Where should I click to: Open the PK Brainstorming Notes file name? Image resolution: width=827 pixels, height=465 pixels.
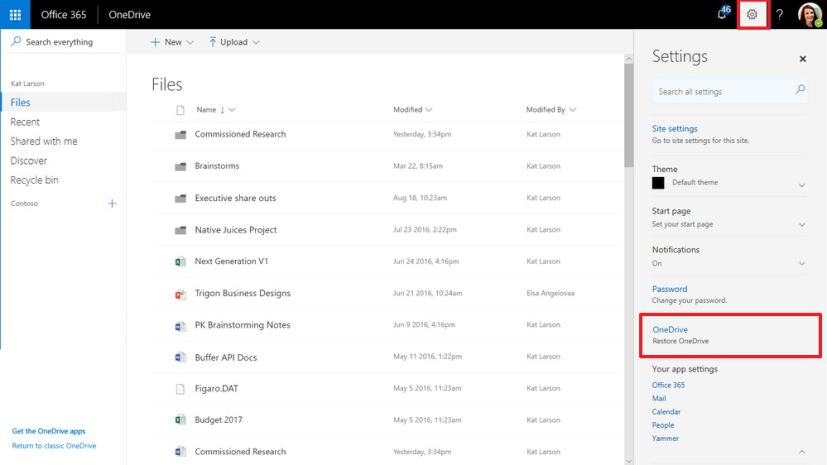pos(243,325)
